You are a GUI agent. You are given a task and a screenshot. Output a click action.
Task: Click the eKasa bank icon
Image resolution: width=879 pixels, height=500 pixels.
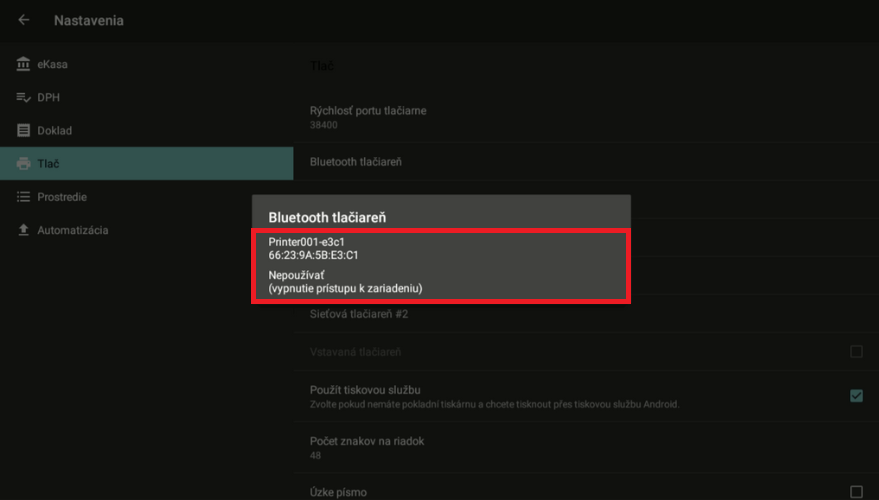click(24, 65)
